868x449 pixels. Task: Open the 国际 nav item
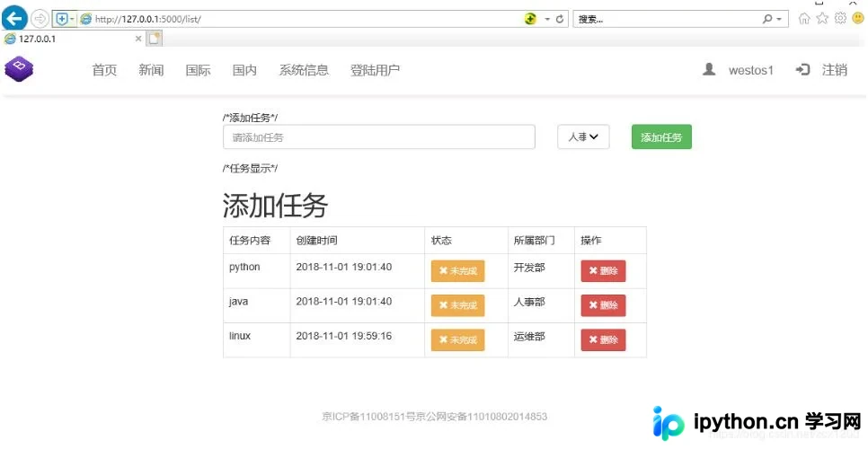(x=199, y=70)
